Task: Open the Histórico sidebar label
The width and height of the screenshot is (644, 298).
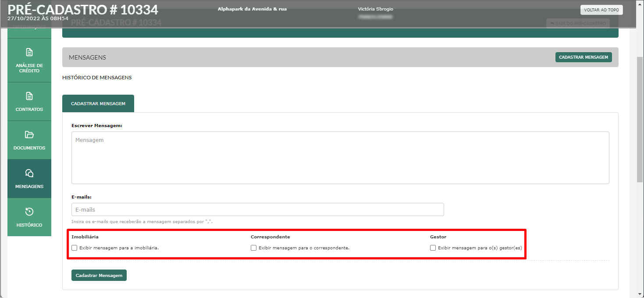Action: [29, 225]
